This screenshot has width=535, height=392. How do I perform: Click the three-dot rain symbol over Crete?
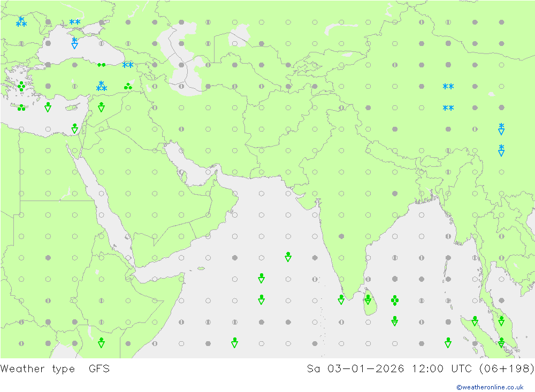(x=21, y=108)
